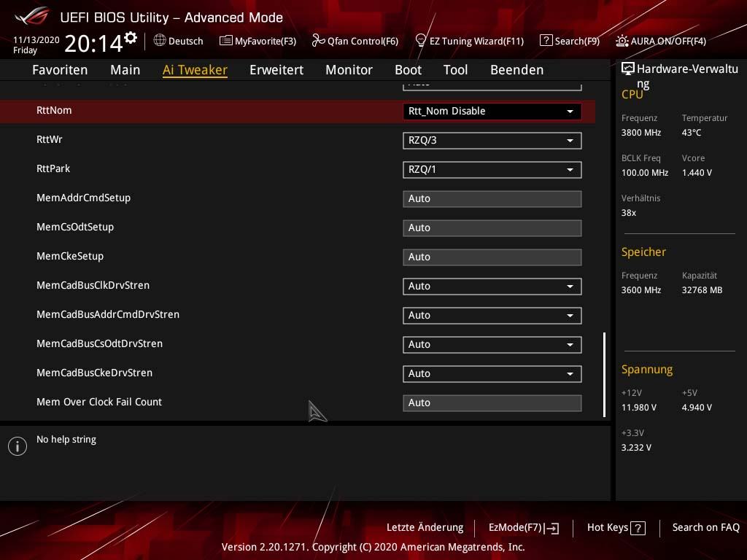
Task: Click the globe language icon
Action: pos(160,40)
